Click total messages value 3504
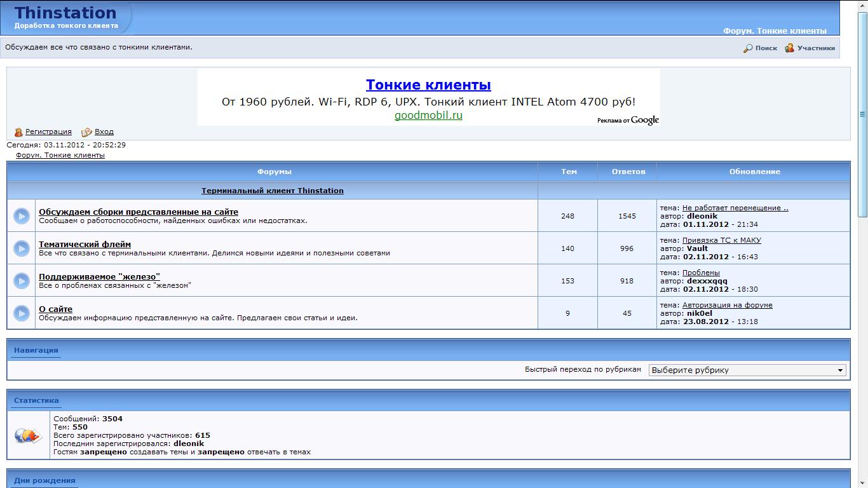 coord(112,419)
